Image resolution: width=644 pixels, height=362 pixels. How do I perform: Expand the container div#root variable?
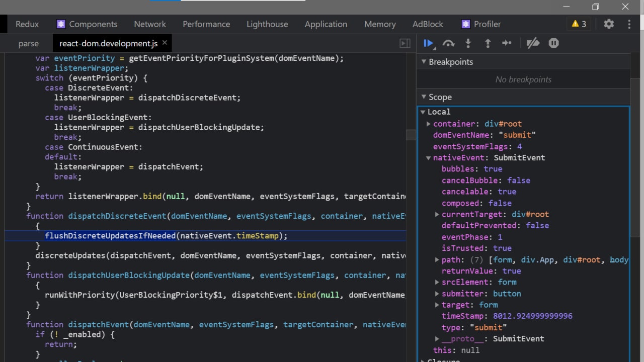pos(429,124)
